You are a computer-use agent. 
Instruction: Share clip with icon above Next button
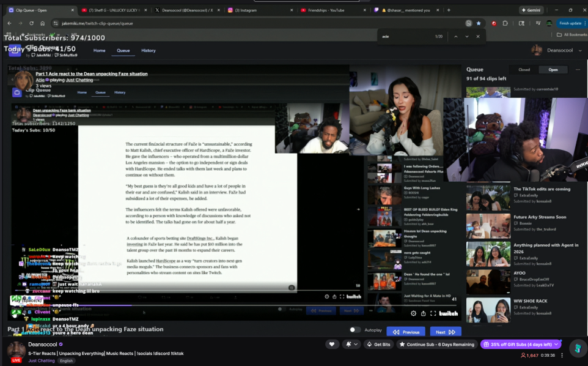pyautogui.click(x=424, y=313)
